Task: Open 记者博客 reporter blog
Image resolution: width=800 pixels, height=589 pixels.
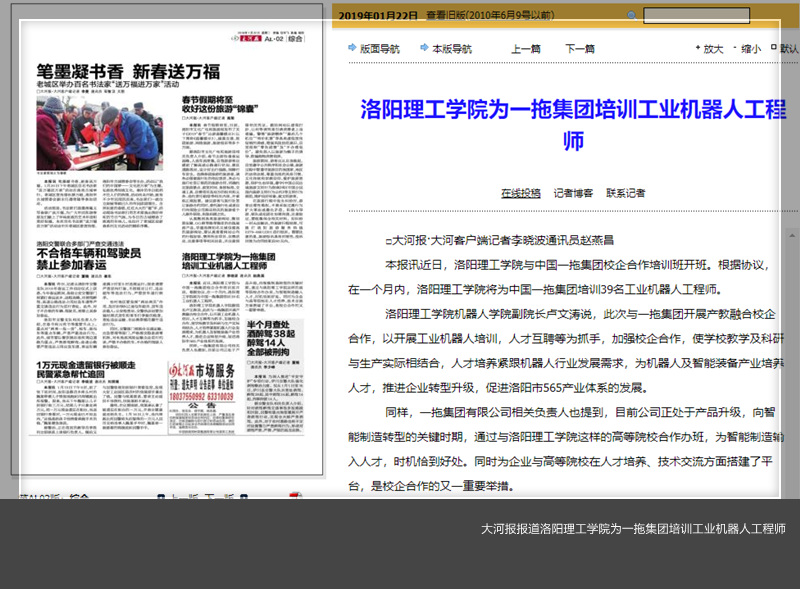Action: pyautogui.click(x=573, y=193)
